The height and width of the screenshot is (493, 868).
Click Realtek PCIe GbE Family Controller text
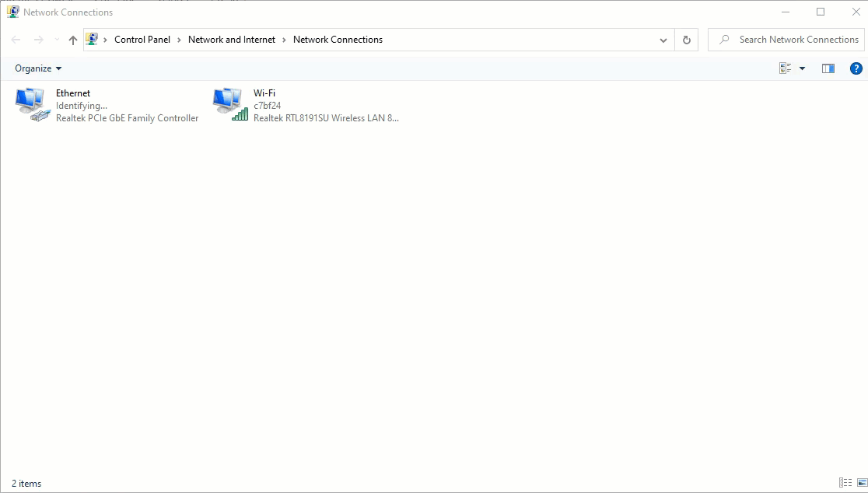click(128, 118)
